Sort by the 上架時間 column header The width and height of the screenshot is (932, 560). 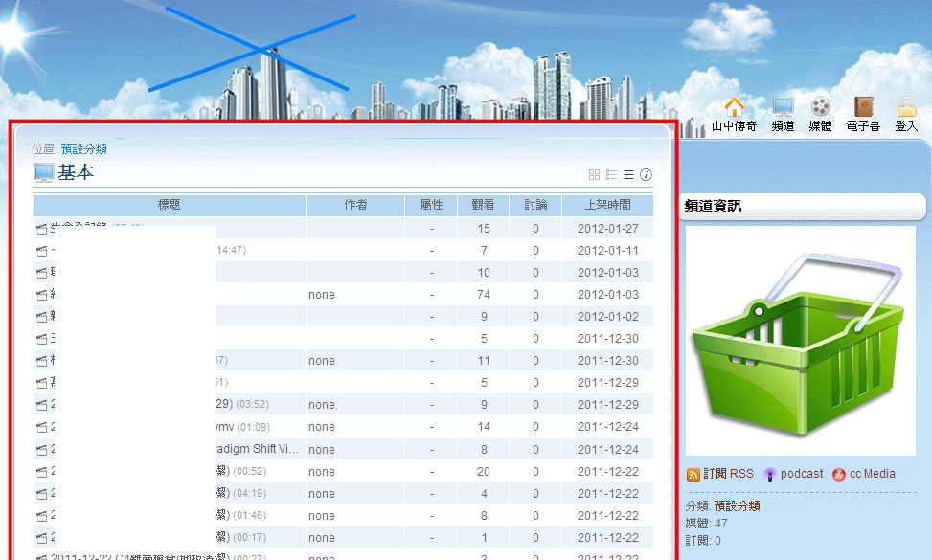[x=608, y=205]
